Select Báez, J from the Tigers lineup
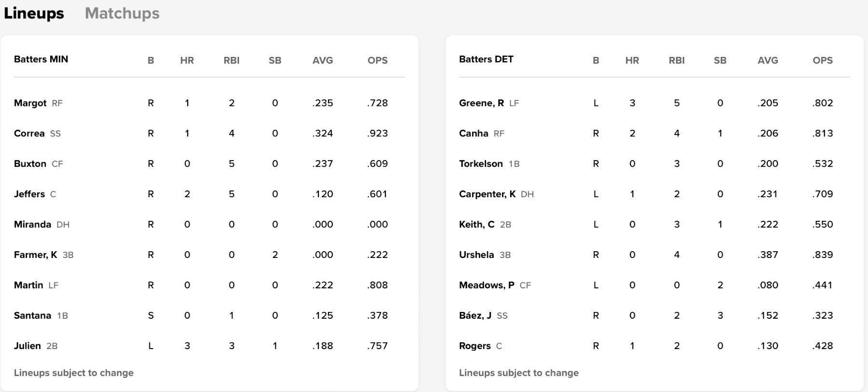868x392 pixels. pos(475,316)
